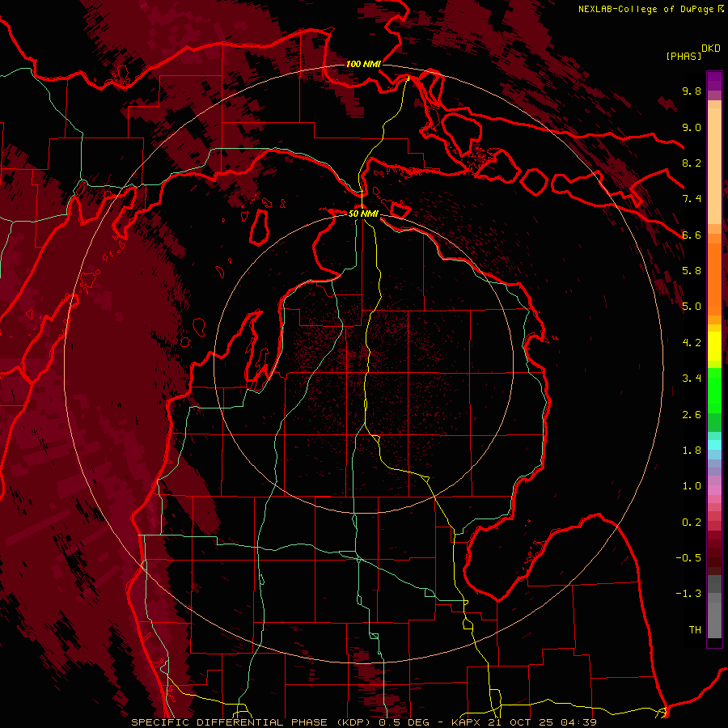728x728 pixels.
Task: Click the [PHAS] label above the color scale
Action: tap(684, 56)
